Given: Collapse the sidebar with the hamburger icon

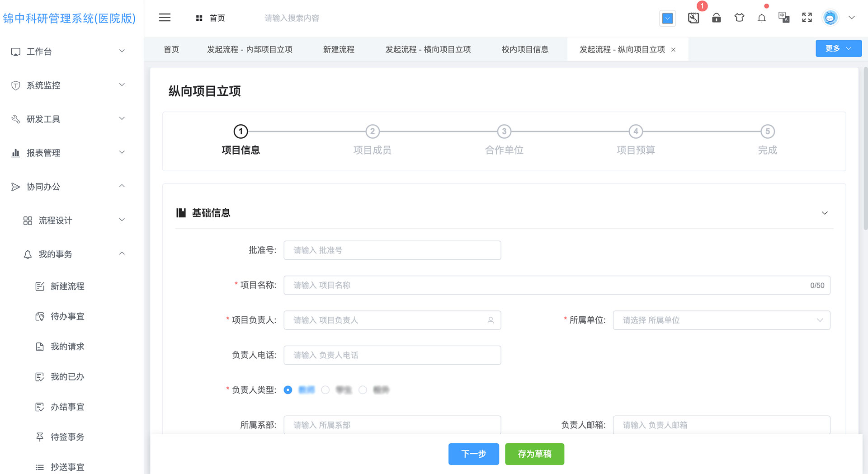Looking at the screenshot, I should [165, 18].
